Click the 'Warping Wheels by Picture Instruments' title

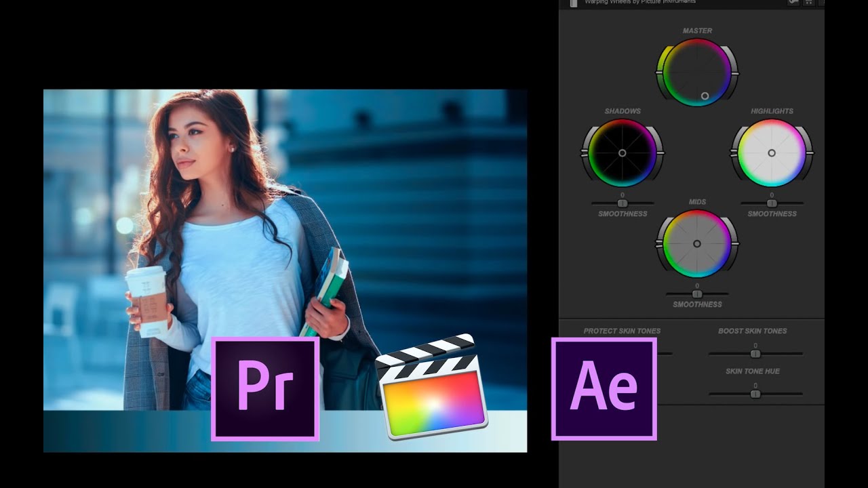point(640,2)
